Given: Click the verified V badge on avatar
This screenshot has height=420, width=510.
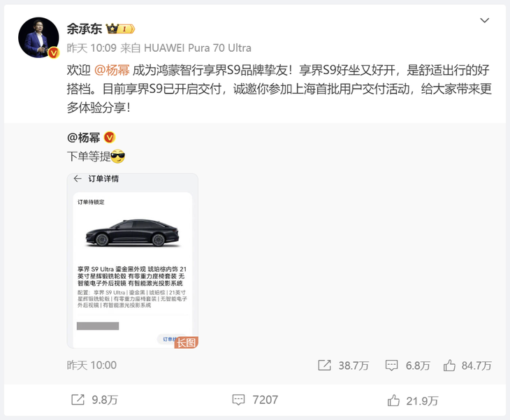Looking at the screenshot, I should (54, 52).
